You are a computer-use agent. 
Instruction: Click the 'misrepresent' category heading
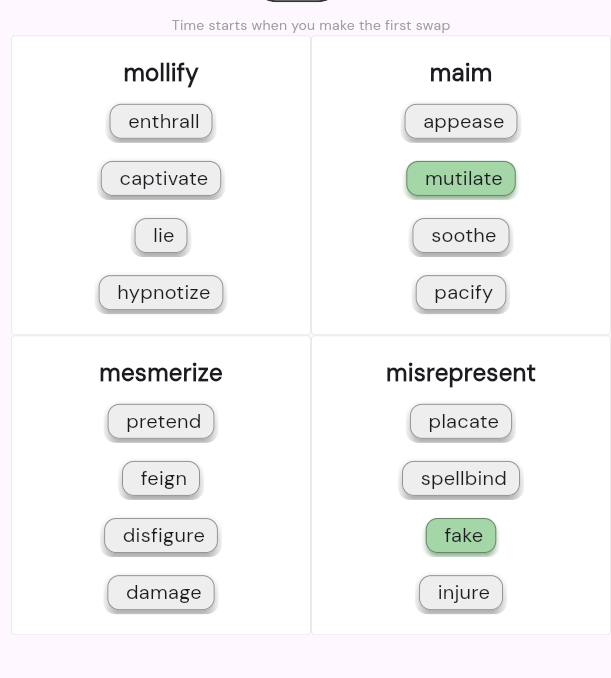461,373
